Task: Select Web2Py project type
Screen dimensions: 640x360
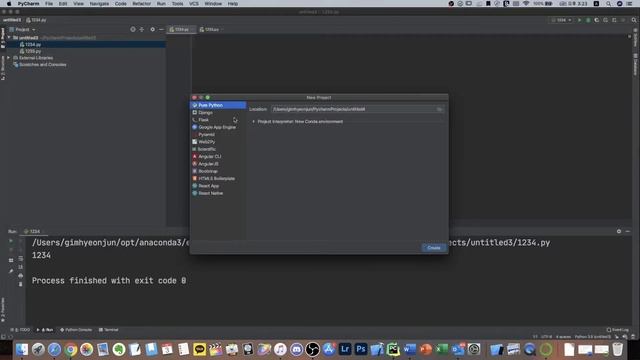Action: click(218, 142)
